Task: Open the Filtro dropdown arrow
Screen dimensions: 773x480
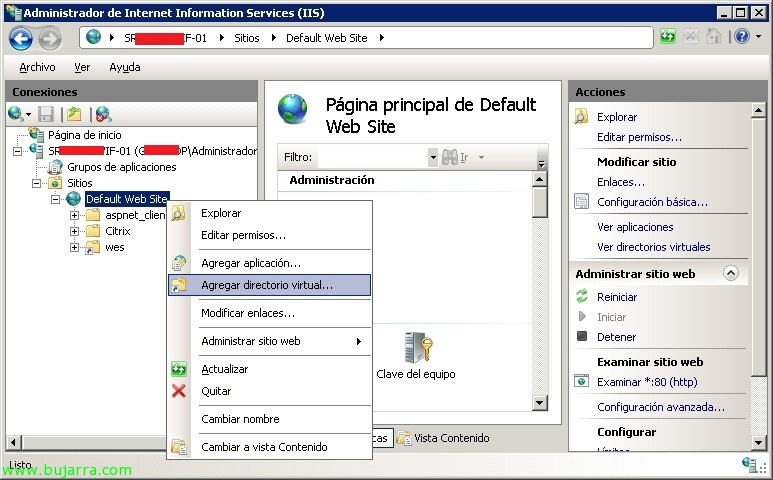Action: (433, 157)
